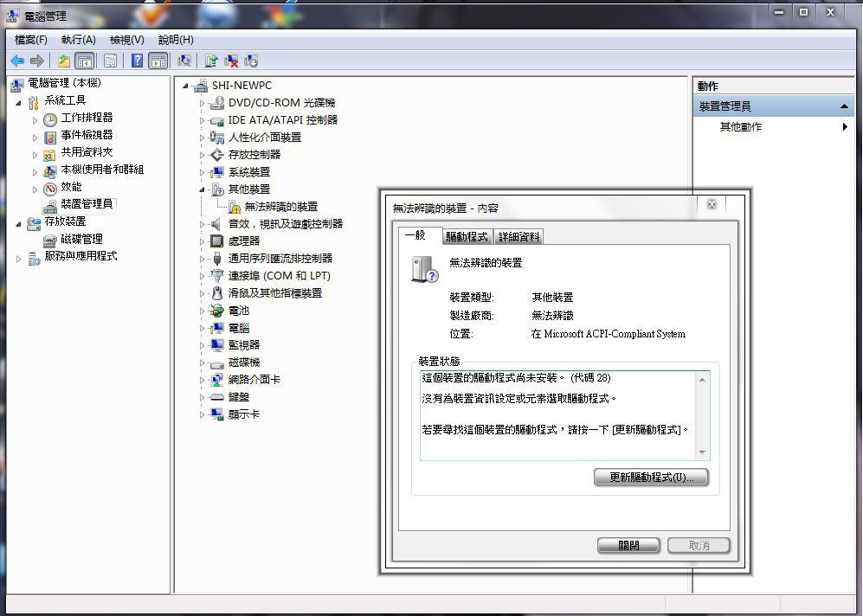Screen dimensions: 863x616
Task: Expand the 磁碟機 device category
Action: click(x=202, y=363)
